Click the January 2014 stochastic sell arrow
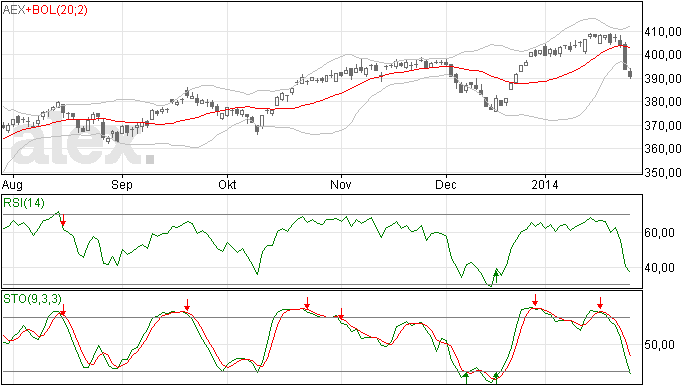Image resolution: width=690 pixels, height=387 pixels. pyautogui.click(x=600, y=303)
